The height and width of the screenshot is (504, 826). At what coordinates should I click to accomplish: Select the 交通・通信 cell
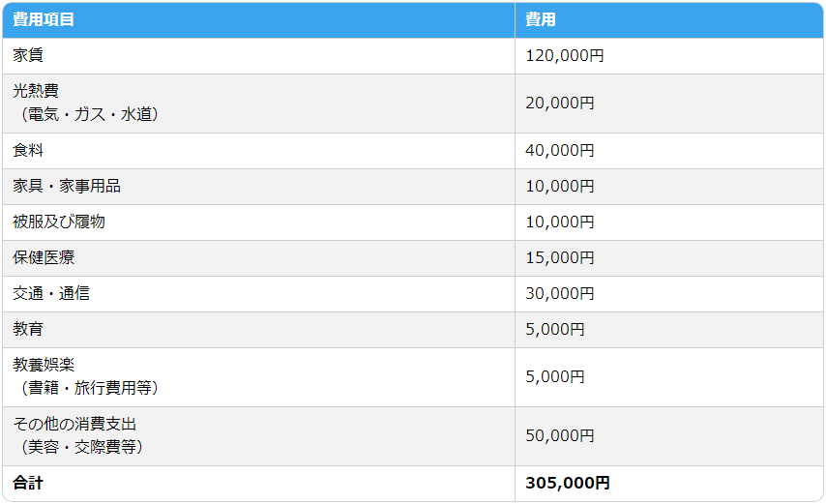point(51,293)
